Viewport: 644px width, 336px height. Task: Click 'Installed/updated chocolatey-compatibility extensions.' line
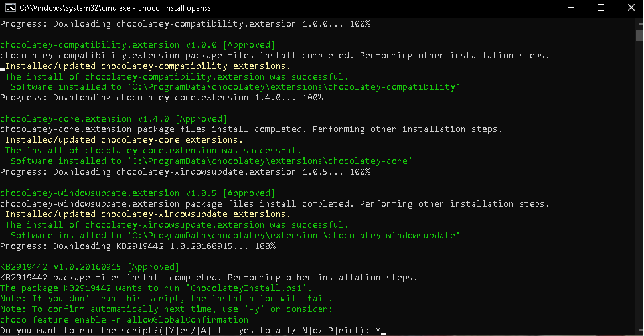(148, 66)
